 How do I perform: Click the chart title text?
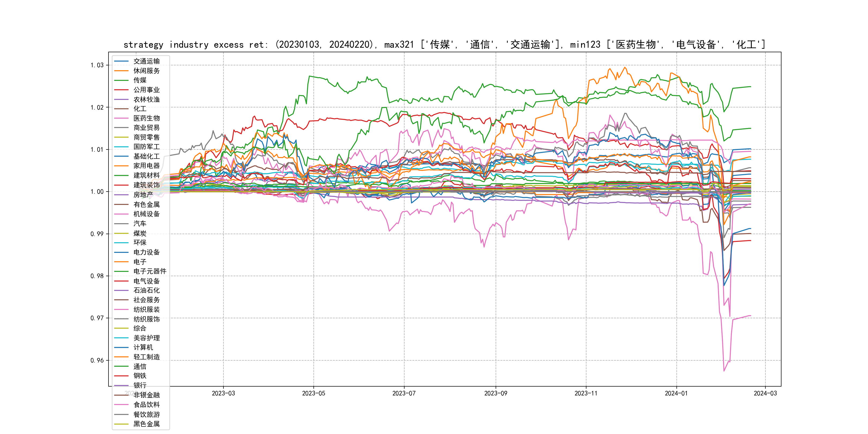[x=444, y=44]
